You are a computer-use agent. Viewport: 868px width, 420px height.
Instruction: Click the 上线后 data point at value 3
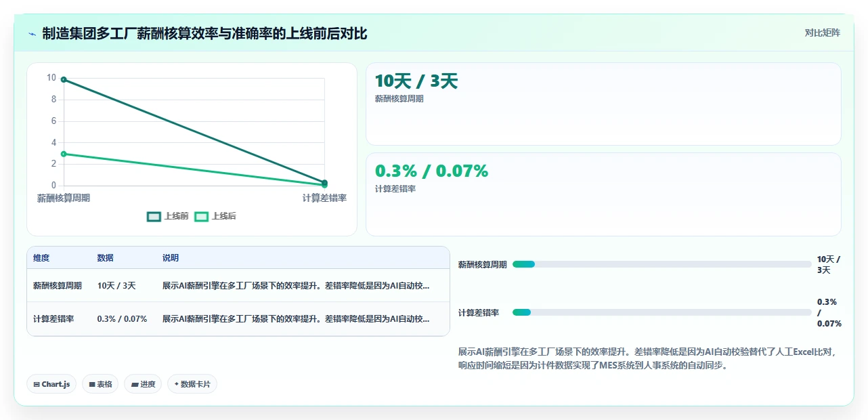(64, 154)
